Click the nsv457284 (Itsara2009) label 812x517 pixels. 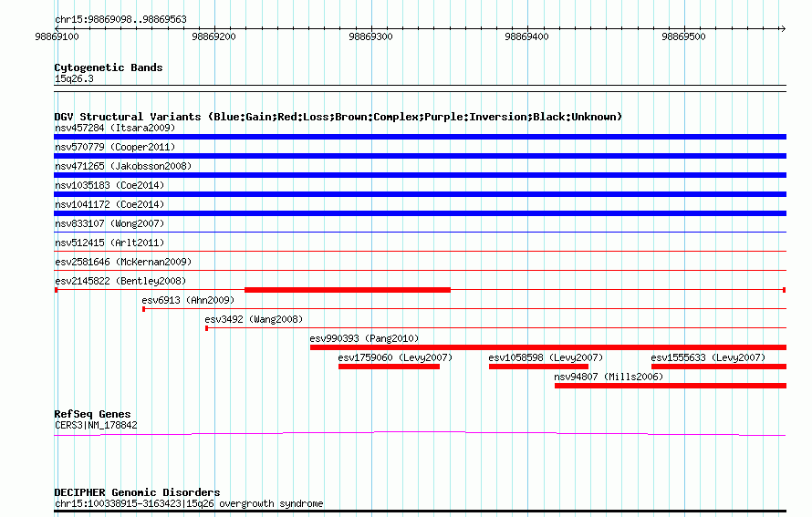(115, 128)
